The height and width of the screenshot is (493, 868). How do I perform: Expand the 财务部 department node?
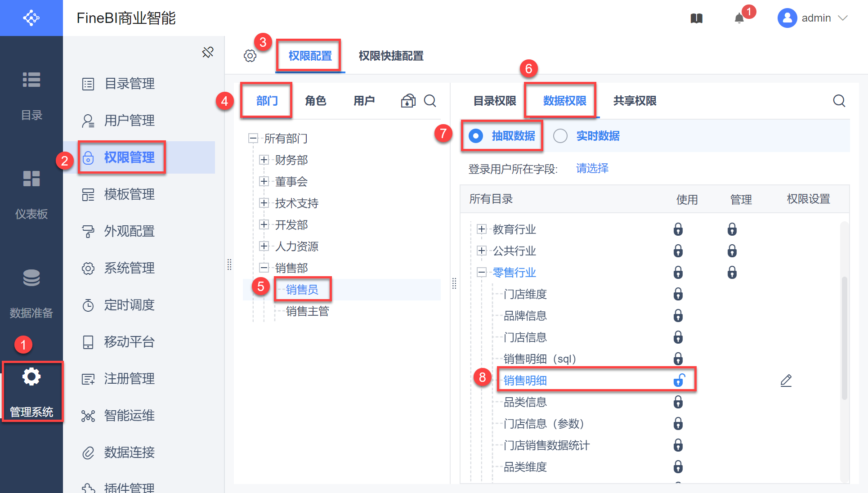click(x=264, y=160)
